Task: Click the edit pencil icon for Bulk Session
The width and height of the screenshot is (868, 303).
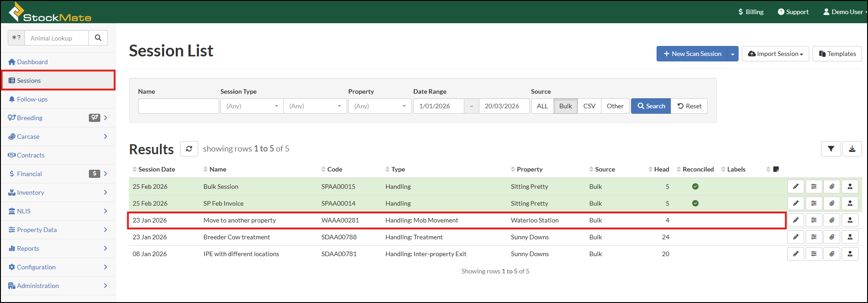Action: point(796,187)
